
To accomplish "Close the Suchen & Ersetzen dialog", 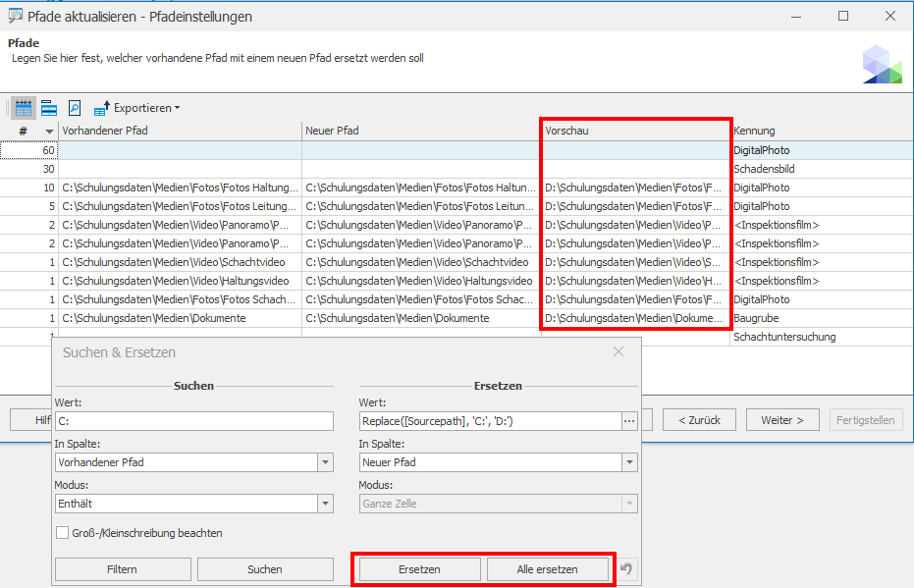I will click(618, 351).
